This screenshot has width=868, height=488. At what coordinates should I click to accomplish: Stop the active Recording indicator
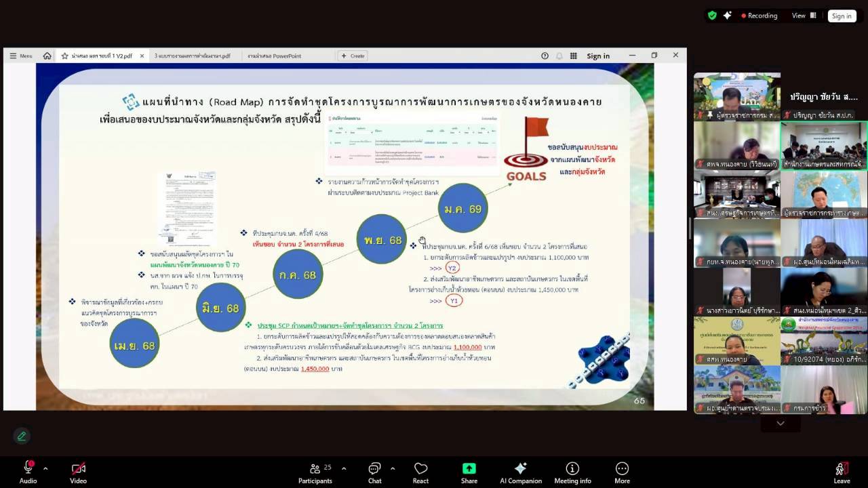click(x=759, y=16)
